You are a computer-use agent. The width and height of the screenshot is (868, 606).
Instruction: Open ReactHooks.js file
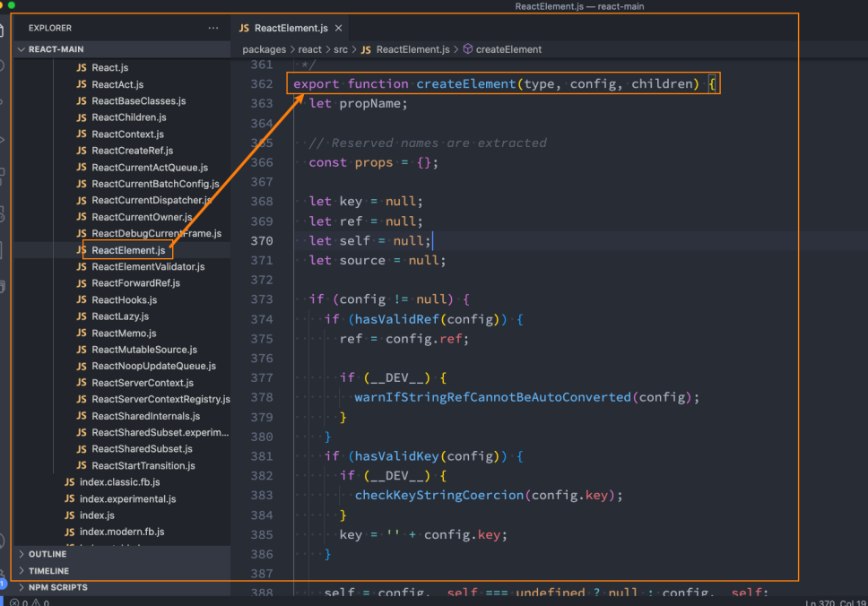coord(124,300)
